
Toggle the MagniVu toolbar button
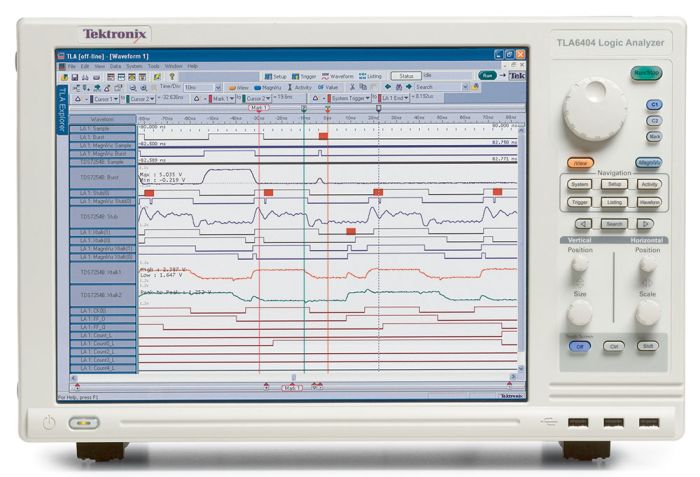pyautogui.click(x=268, y=88)
